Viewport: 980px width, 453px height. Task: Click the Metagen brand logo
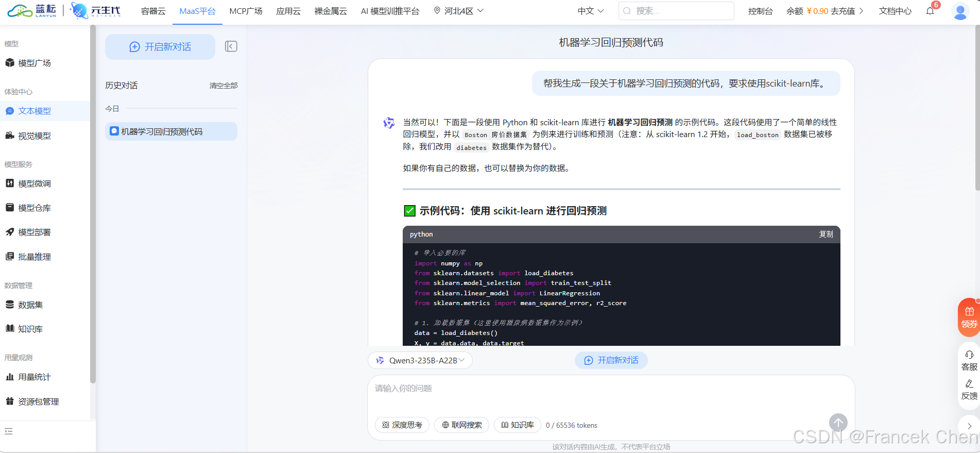95,11
